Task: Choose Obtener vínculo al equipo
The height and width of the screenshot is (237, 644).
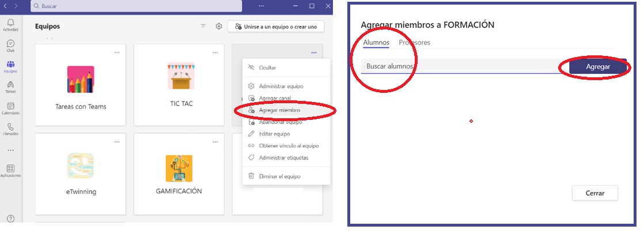Action: [286, 146]
